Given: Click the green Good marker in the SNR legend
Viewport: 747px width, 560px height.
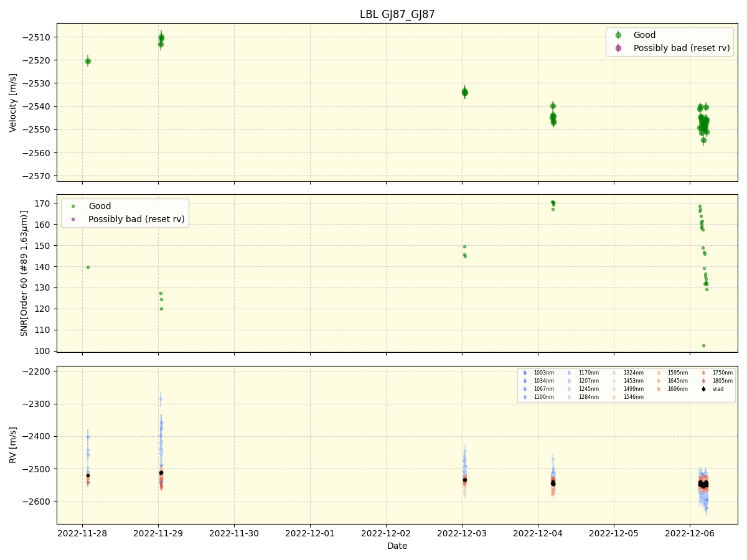Looking at the screenshot, I should coord(73,206).
